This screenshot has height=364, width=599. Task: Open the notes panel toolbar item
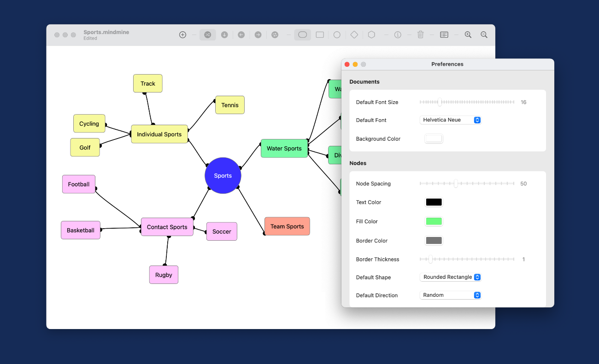444,35
